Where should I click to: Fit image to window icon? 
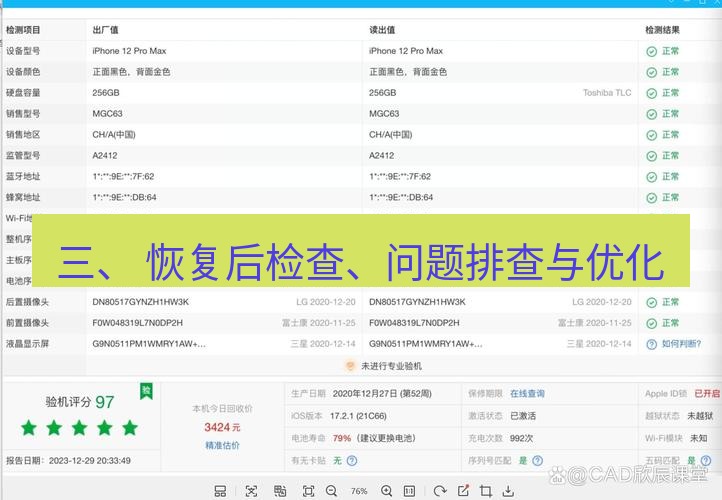coord(309,491)
